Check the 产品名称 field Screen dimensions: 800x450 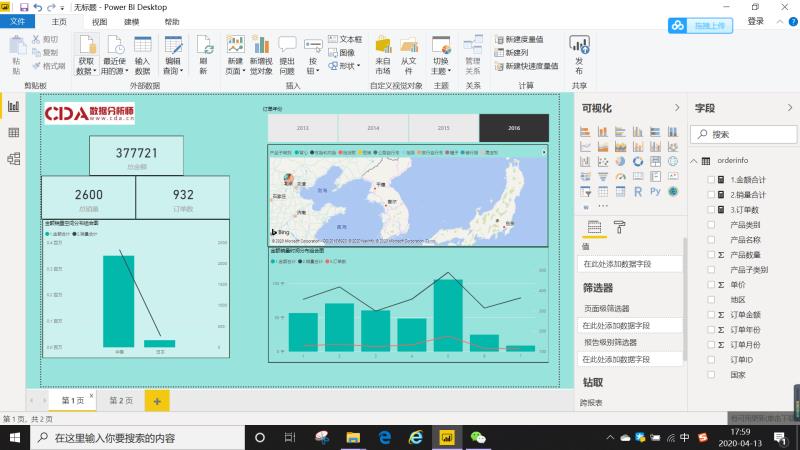pos(711,239)
